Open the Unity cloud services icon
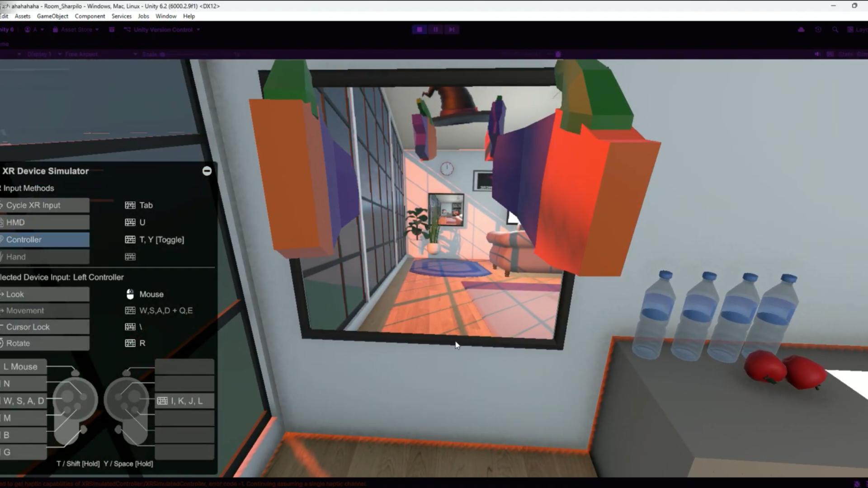Viewport: 868px width, 488px height. [801, 30]
